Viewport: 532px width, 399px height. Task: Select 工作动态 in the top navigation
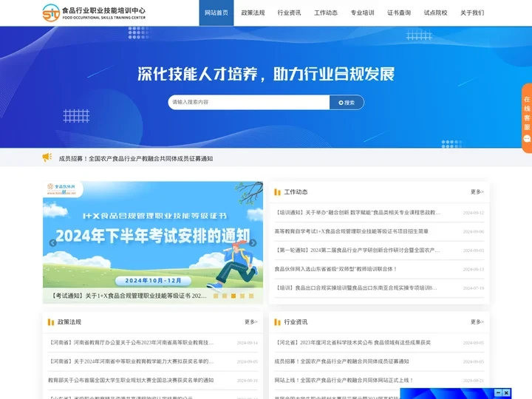[326, 13]
